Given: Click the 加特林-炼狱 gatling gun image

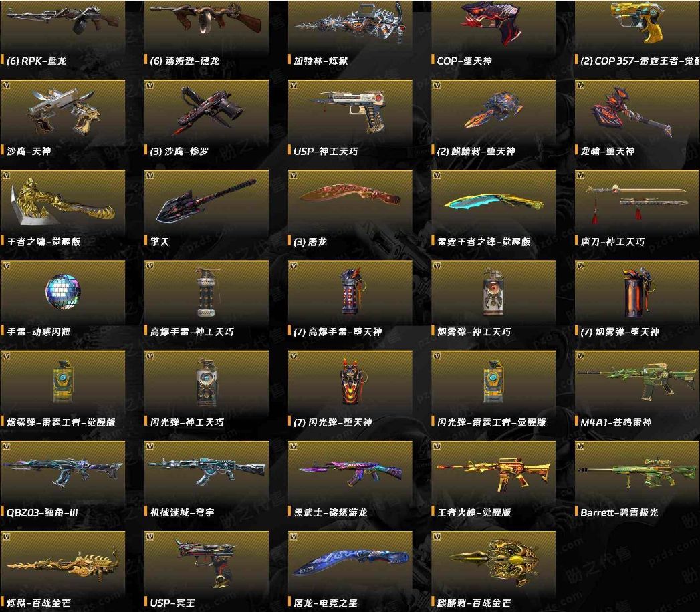Looking at the screenshot, I should coord(350,25).
